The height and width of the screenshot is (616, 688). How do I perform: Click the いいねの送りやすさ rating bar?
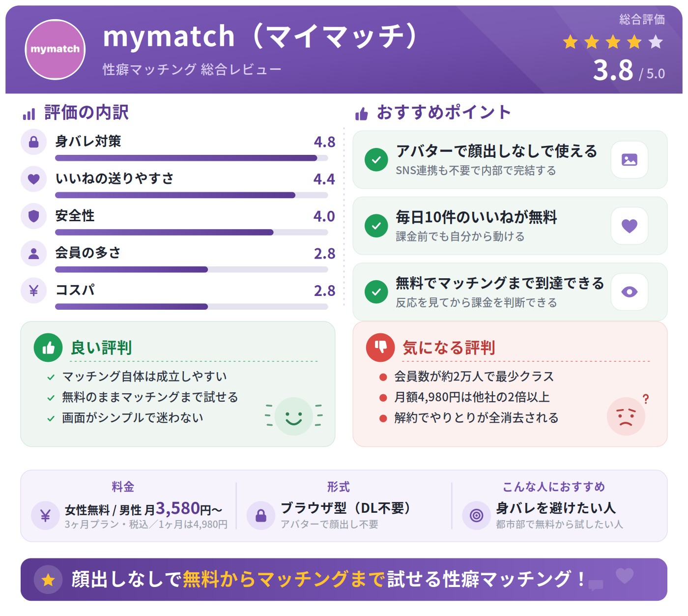[192, 195]
